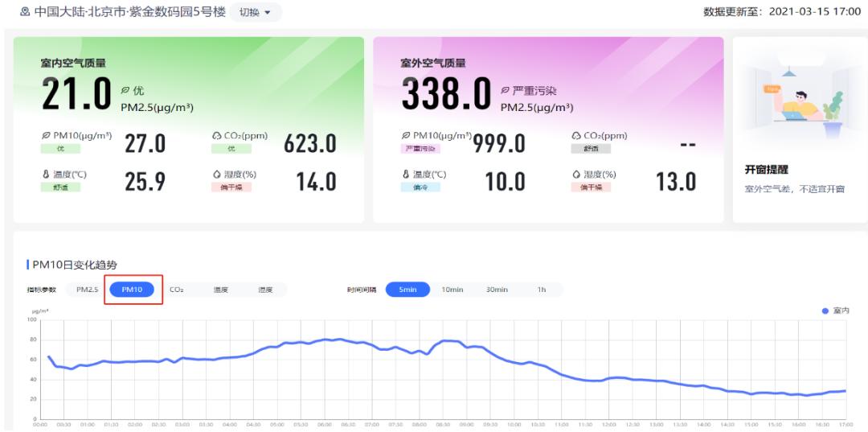Click the 室内空气质量 card title

[73, 63]
